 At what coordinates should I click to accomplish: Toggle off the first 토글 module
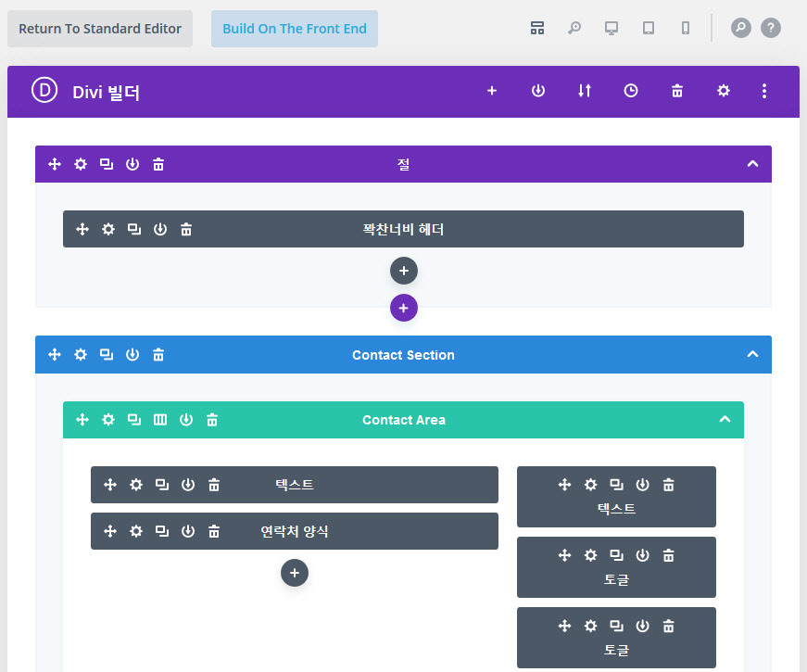click(x=642, y=555)
